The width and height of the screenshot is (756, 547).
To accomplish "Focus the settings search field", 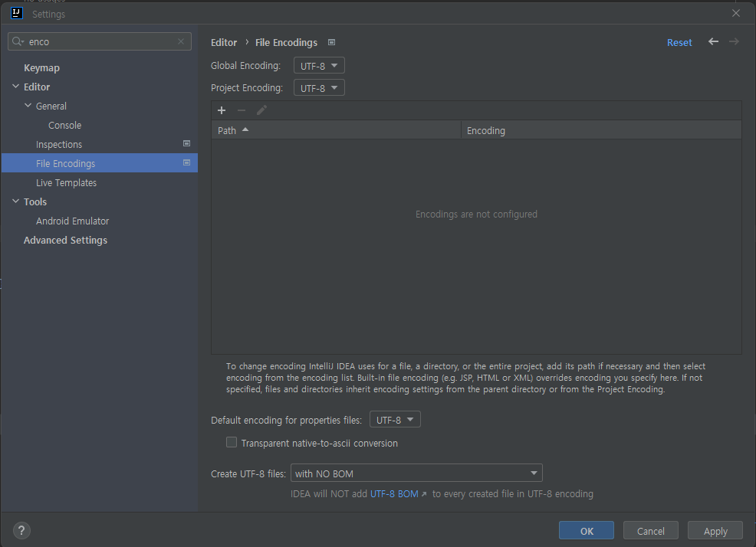I will coord(100,41).
